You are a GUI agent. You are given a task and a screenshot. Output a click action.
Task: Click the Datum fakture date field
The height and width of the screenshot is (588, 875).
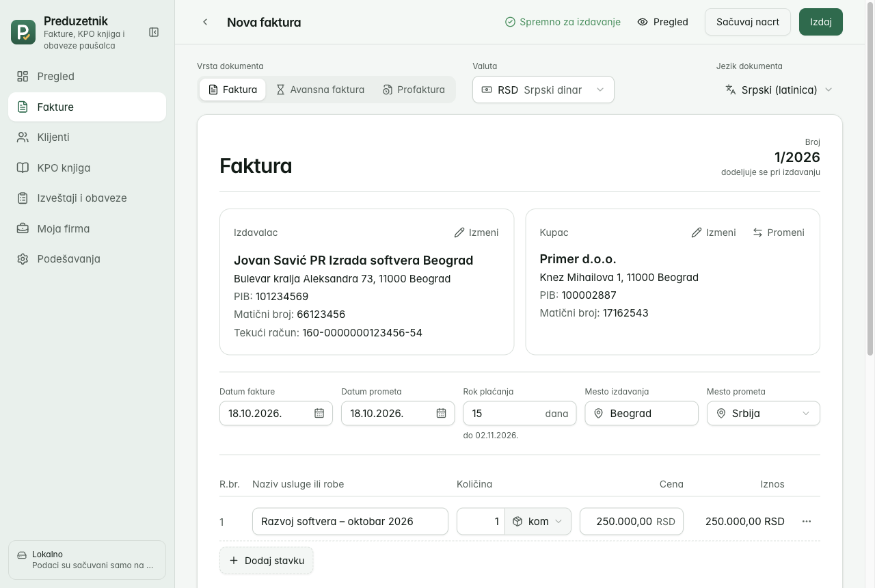point(276,413)
